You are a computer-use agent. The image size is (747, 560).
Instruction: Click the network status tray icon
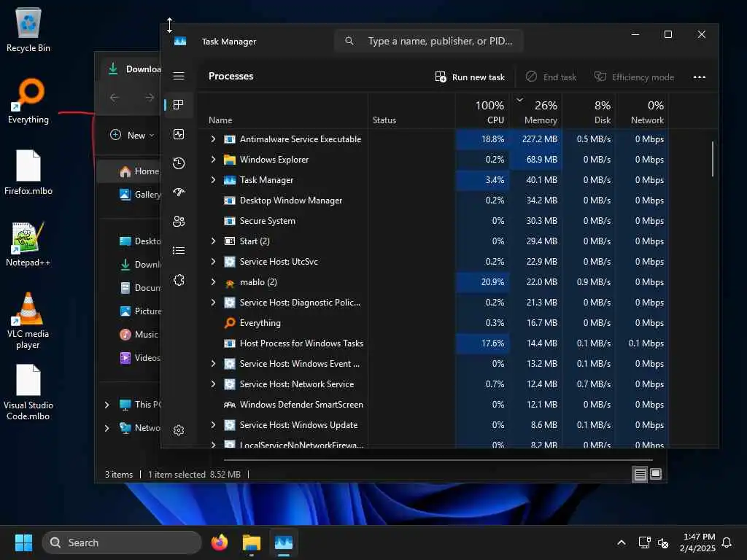(x=644, y=542)
